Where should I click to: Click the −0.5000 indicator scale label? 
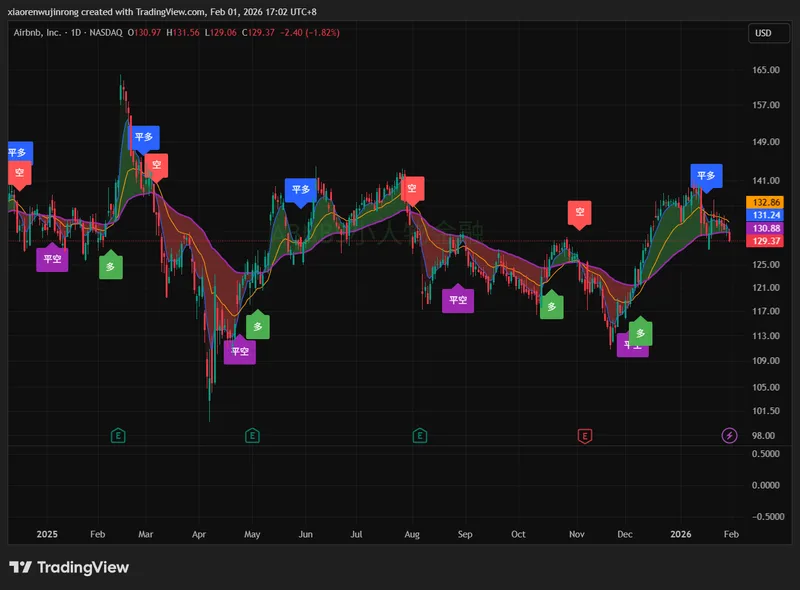(768, 517)
